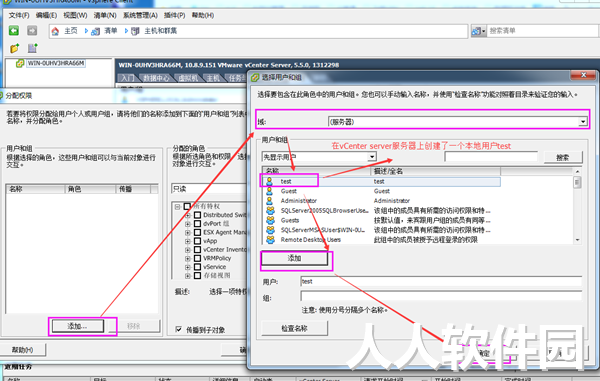Switch to the 数据中心 tab

[156, 78]
